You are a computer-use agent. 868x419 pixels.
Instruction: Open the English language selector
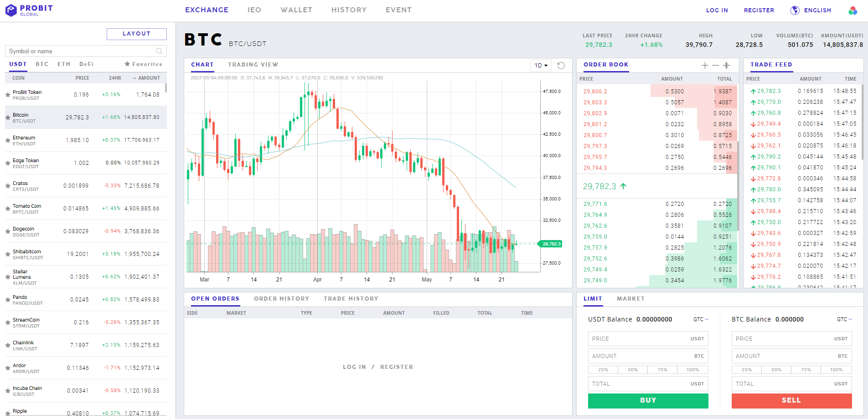(817, 10)
